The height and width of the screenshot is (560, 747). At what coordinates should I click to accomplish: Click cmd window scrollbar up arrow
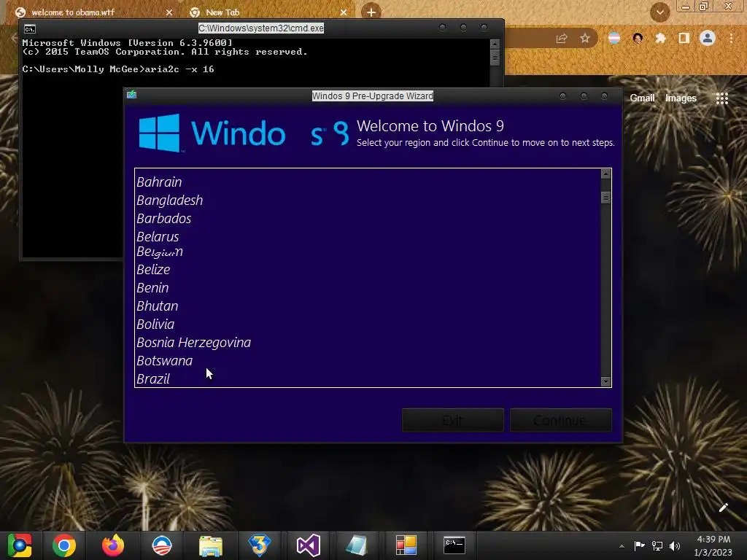point(495,44)
